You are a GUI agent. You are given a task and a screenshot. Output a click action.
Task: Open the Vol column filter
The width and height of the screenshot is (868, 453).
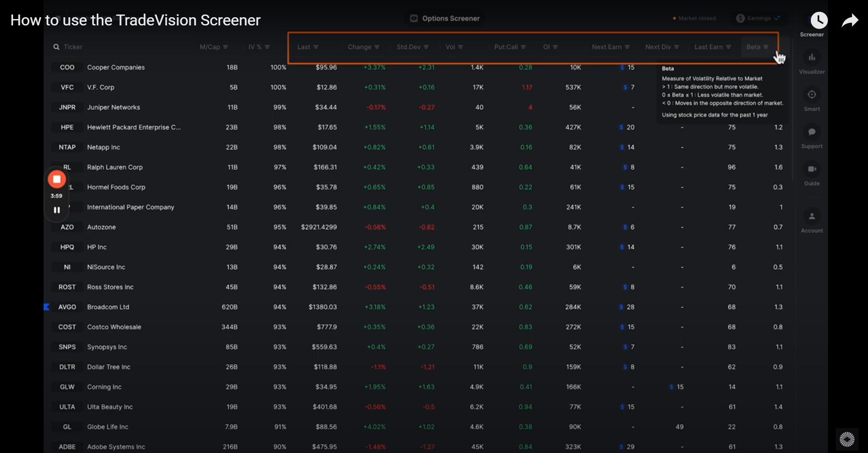(460, 47)
